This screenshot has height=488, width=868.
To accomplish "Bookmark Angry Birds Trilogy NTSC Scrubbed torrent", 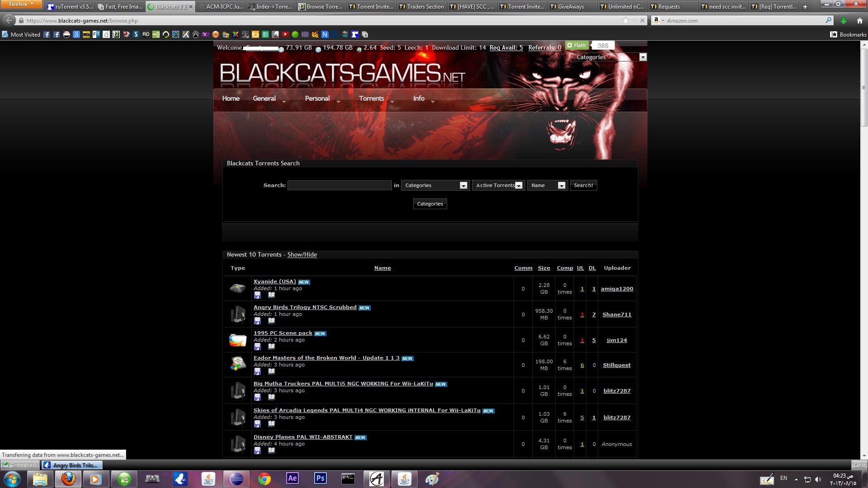I will 271,321.
